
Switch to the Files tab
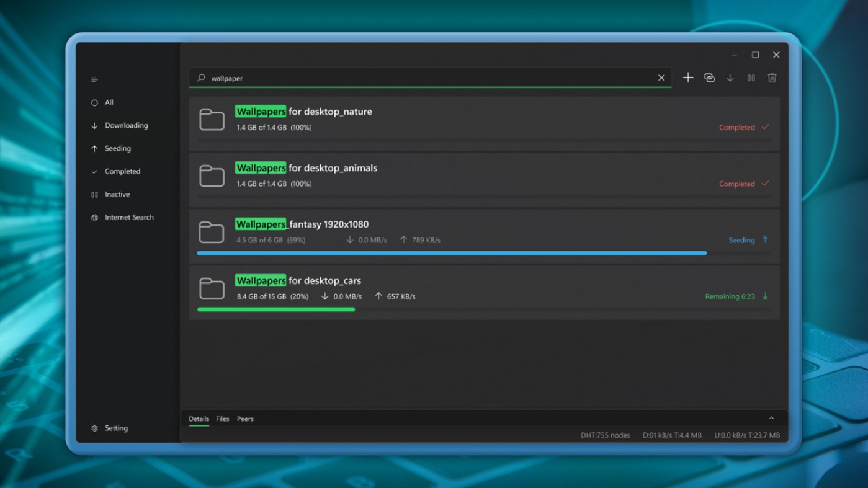(223, 419)
